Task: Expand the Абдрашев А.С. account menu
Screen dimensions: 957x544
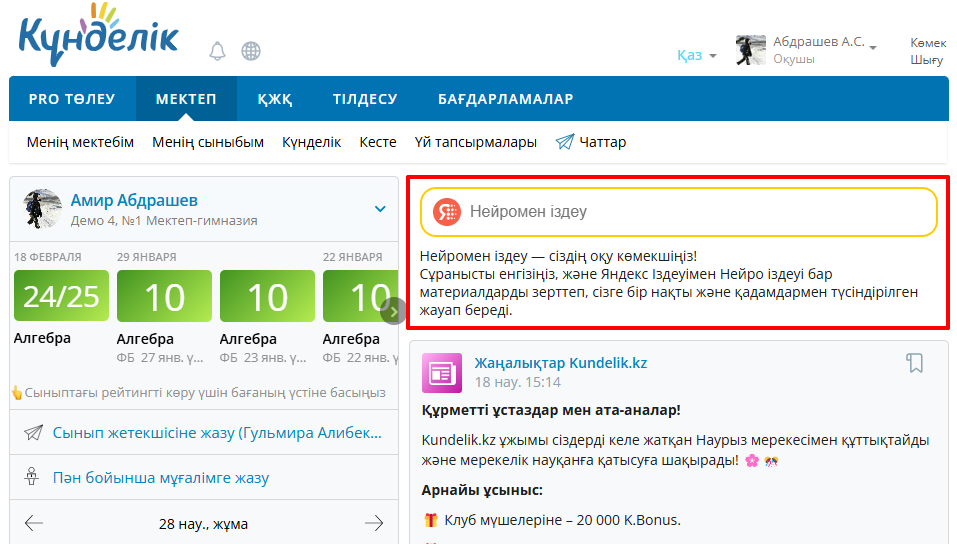Action: [872, 47]
